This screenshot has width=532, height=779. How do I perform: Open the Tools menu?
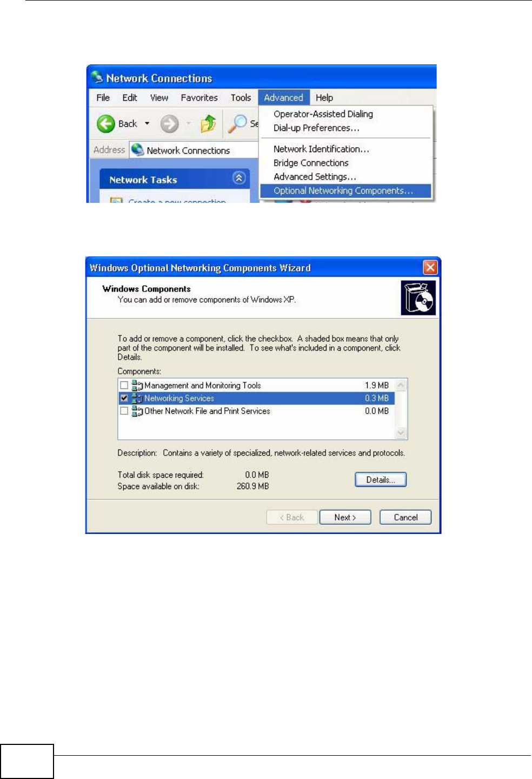[241, 98]
